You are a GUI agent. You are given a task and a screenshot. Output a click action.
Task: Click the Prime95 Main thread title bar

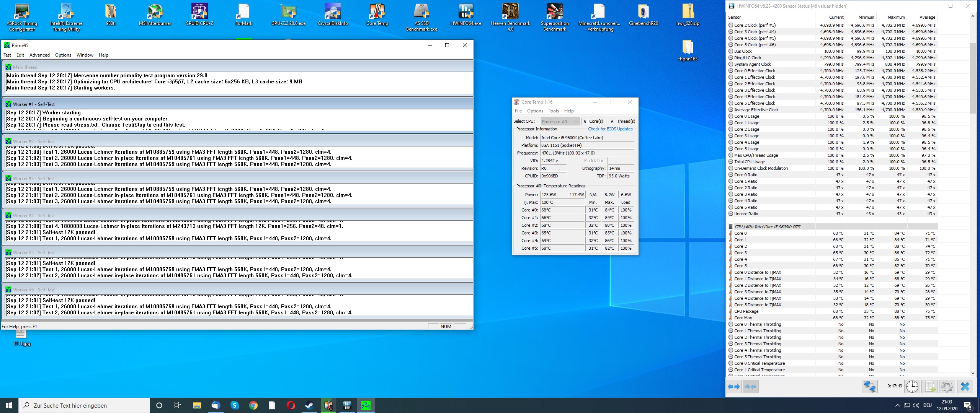pyautogui.click(x=237, y=67)
